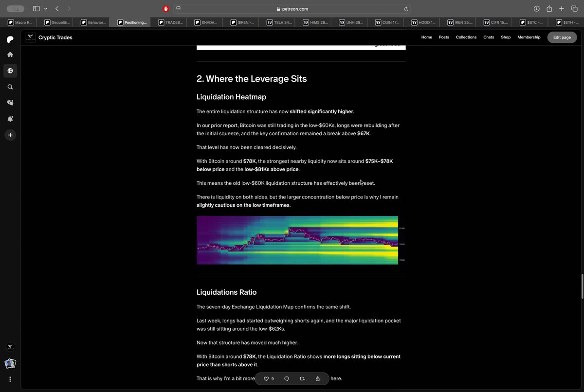Open the Collections page link

click(x=466, y=37)
